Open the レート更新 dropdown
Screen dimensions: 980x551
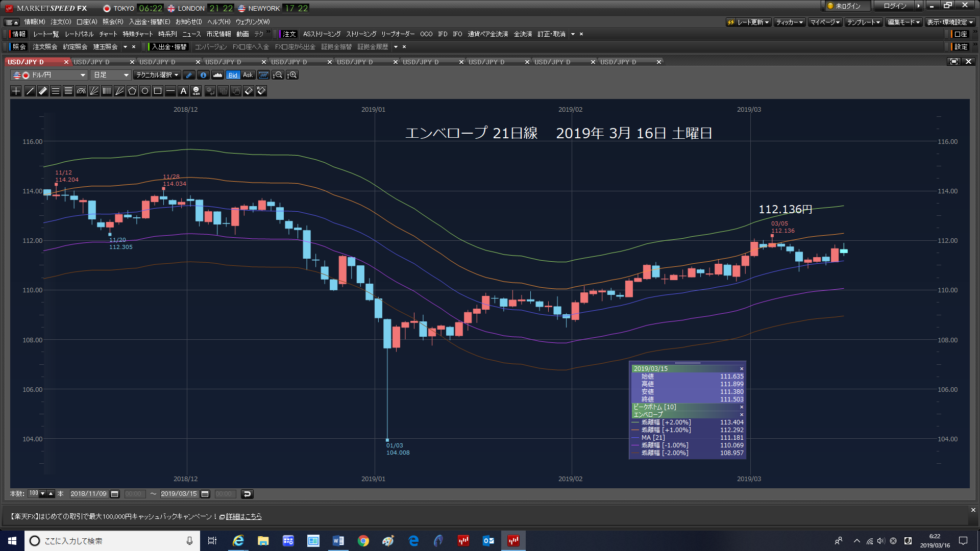tap(749, 22)
